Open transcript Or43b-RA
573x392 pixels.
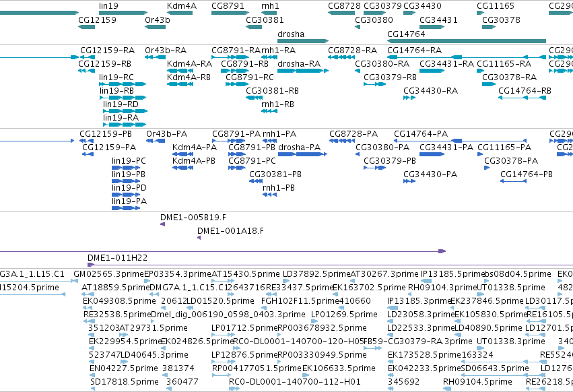166,50
